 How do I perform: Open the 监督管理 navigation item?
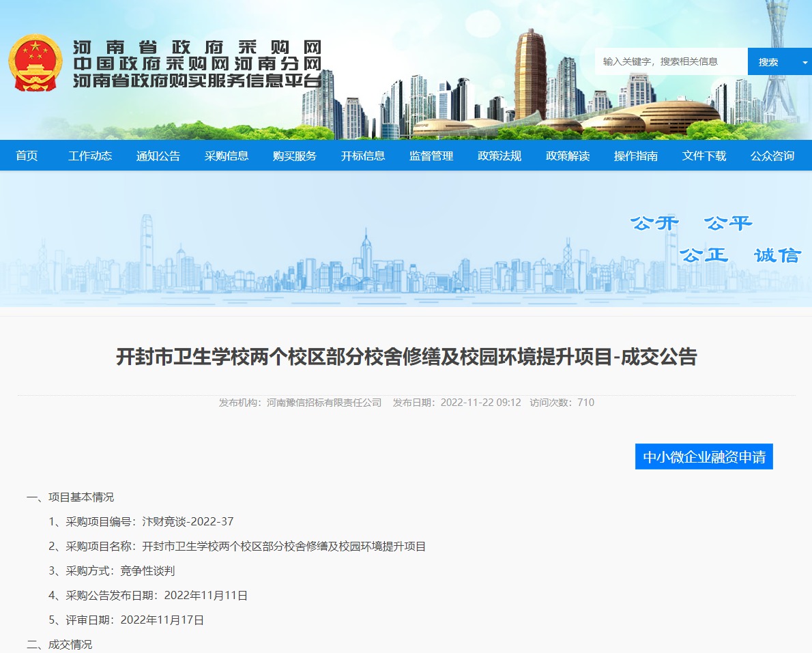pyautogui.click(x=431, y=156)
